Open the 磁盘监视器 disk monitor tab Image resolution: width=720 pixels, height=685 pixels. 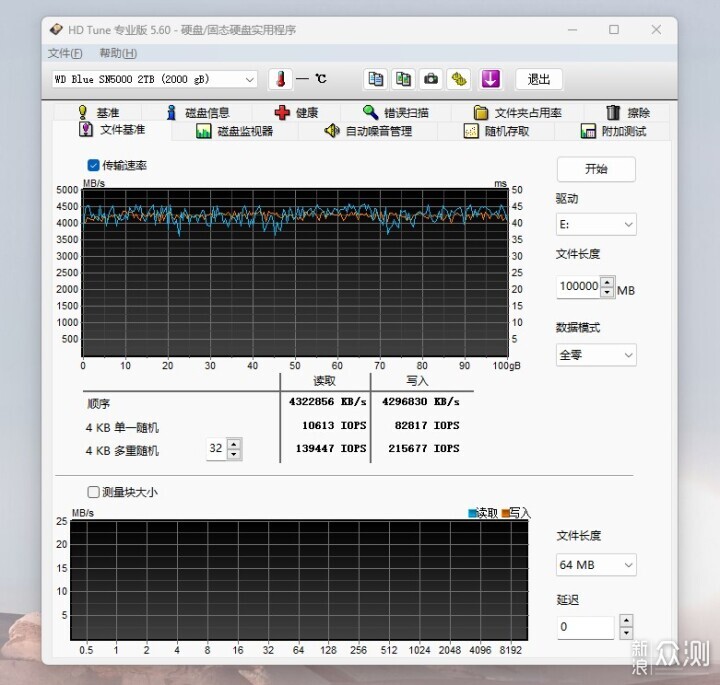point(235,131)
